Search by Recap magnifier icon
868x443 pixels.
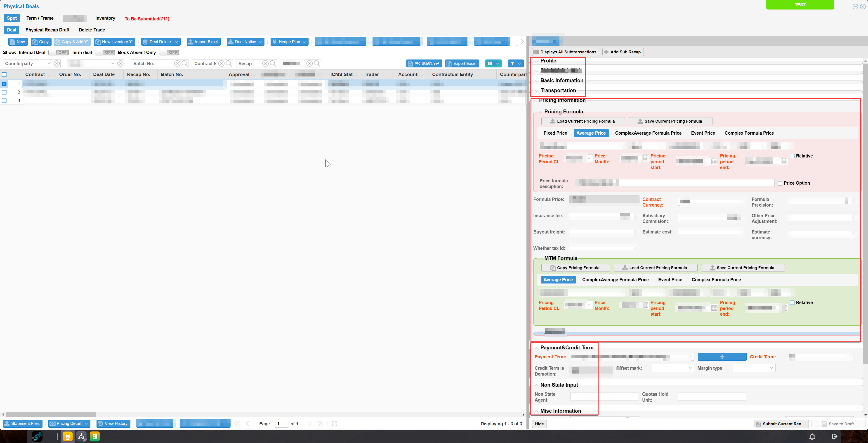(x=273, y=63)
